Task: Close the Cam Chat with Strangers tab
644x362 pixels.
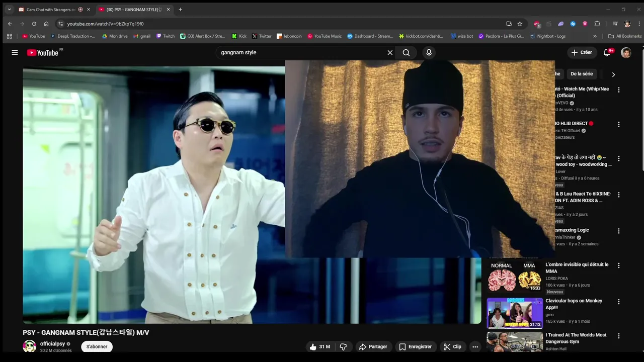Action: [x=89, y=10]
